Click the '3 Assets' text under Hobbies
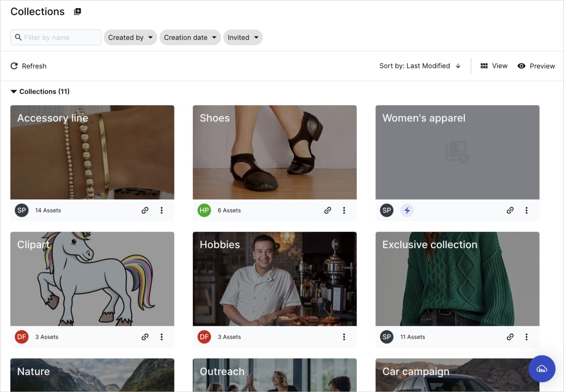This screenshot has width=564, height=392. click(229, 337)
